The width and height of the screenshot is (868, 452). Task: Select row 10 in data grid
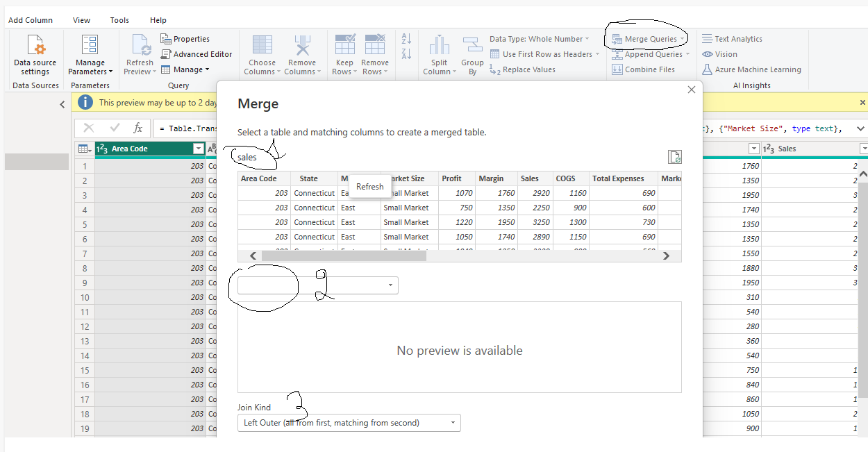tap(85, 297)
